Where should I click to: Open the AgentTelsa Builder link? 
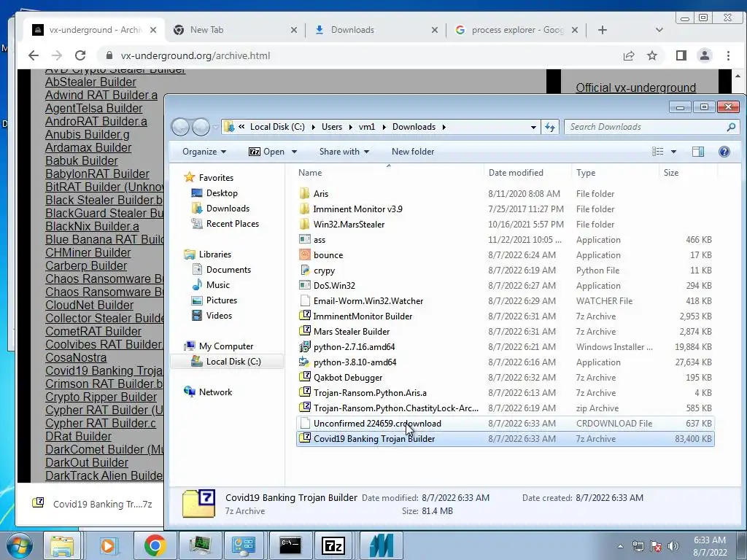[x=94, y=108]
